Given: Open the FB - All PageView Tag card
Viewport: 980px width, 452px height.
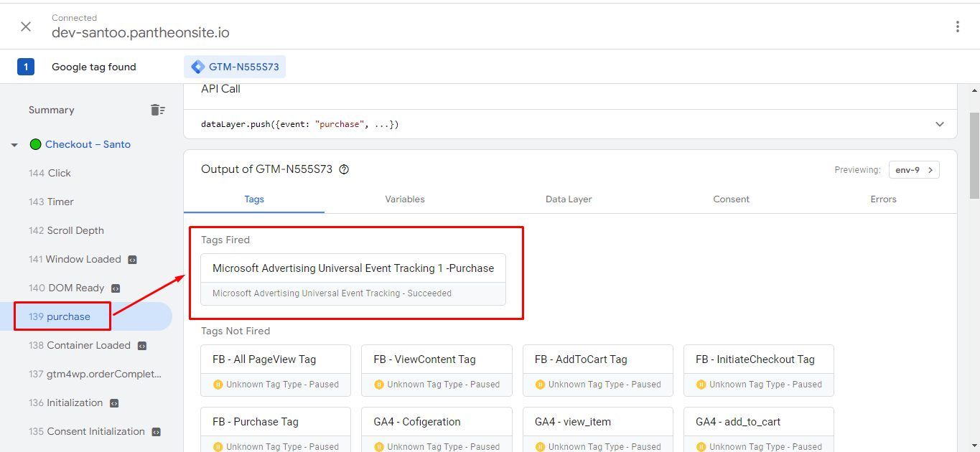Looking at the screenshot, I should [276, 370].
